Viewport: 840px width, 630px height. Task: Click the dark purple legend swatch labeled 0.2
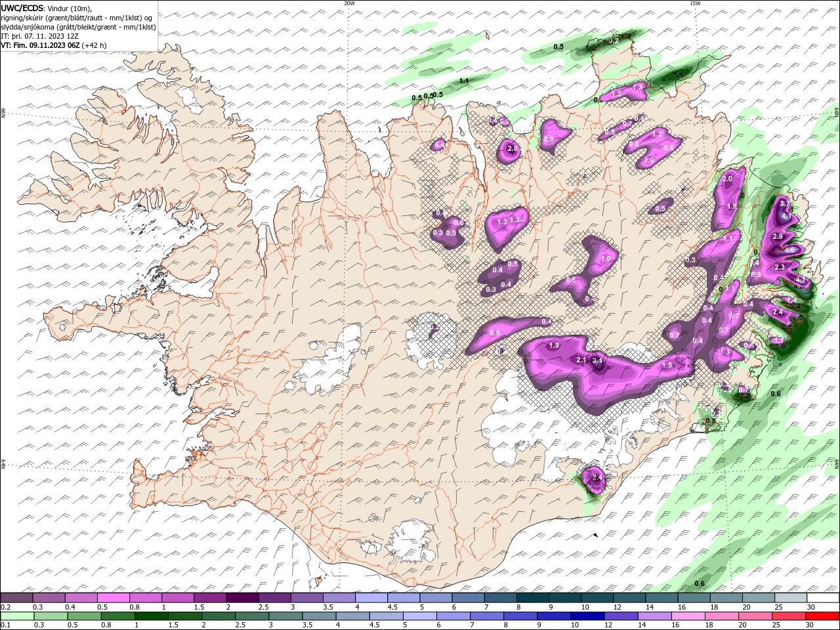(16, 598)
